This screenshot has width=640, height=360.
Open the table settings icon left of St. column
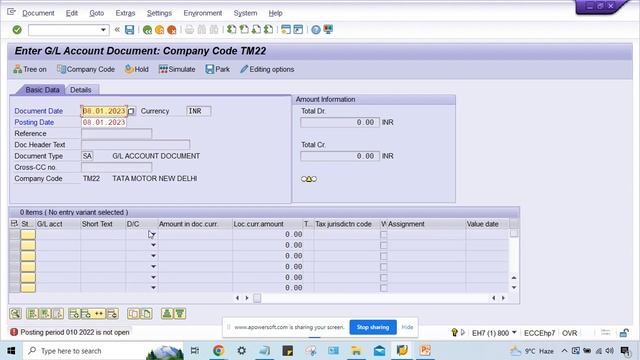[14, 224]
